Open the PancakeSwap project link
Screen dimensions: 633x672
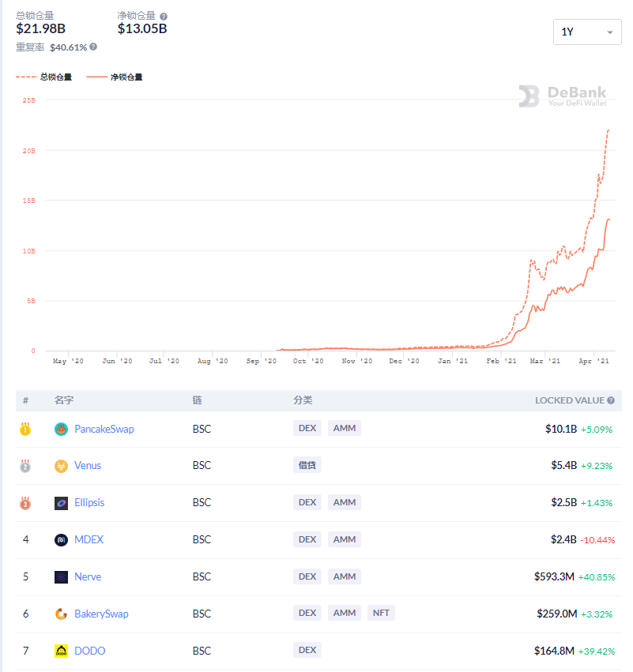(104, 429)
